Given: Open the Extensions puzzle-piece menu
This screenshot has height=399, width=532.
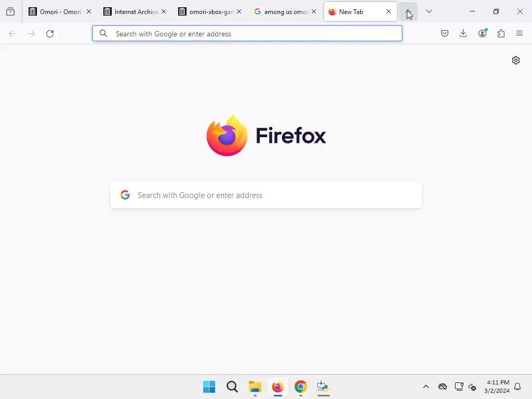Looking at the screenshot, I should pos(501,33).
